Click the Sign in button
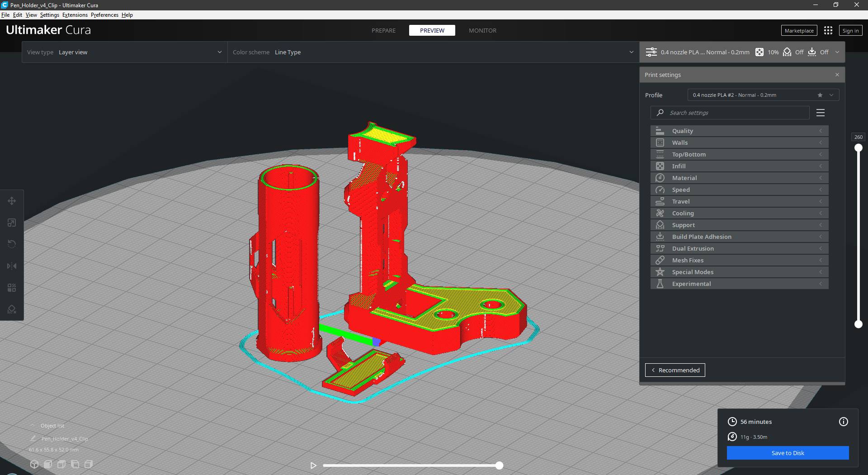The width and height of the screenshot is (868, 475). [850, 31]
